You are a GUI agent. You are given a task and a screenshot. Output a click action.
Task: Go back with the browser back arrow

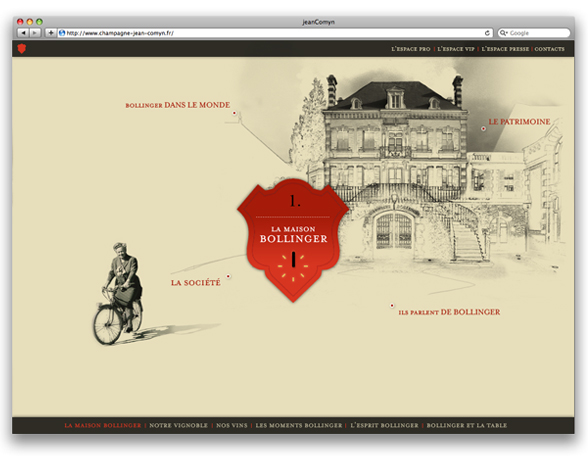[23, 33]
